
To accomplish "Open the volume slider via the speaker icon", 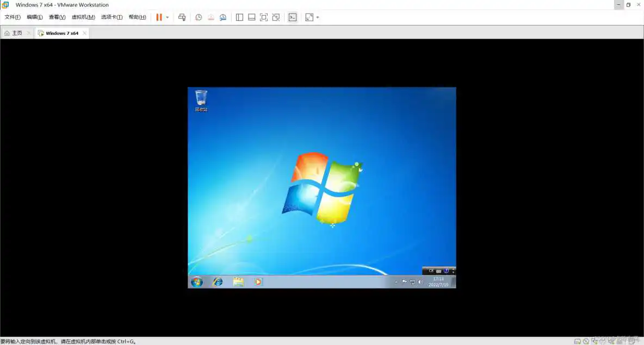I will coord(420,282).
